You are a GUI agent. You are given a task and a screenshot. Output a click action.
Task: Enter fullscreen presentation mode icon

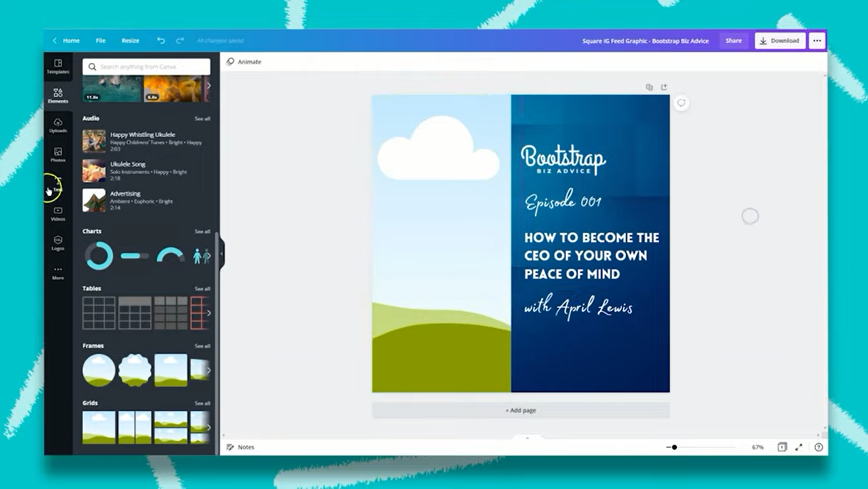click(x=799, y=447)
